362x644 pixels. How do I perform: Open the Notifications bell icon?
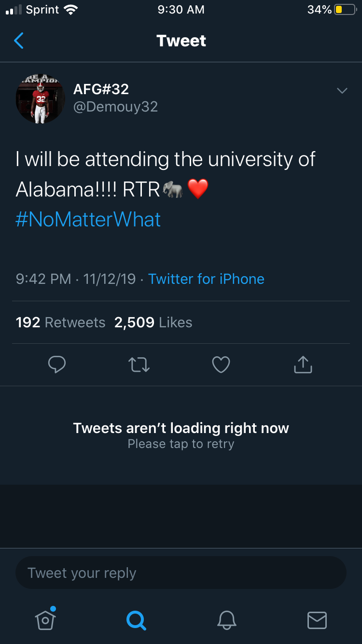226,619
